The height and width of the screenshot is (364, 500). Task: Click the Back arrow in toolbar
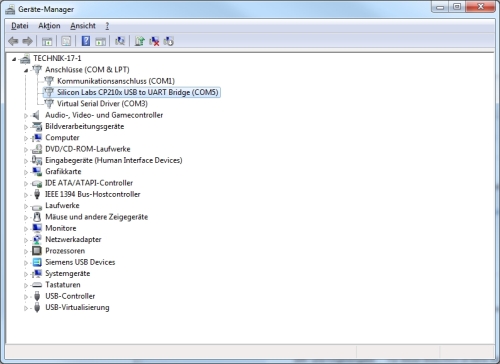13,41
